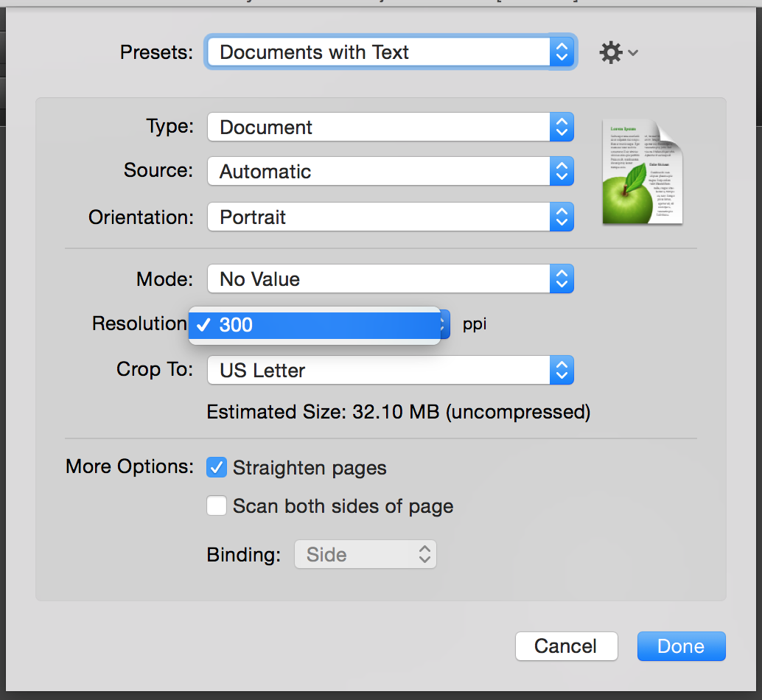Click the grey arrows on Binding popup
The image size is (762, 700).
coord(424,555)
